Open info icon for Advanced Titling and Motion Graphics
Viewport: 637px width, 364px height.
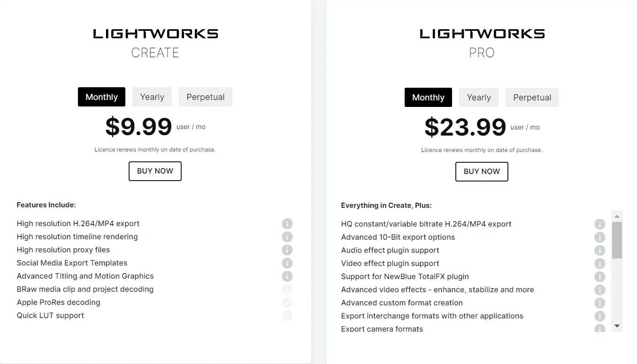287,276
